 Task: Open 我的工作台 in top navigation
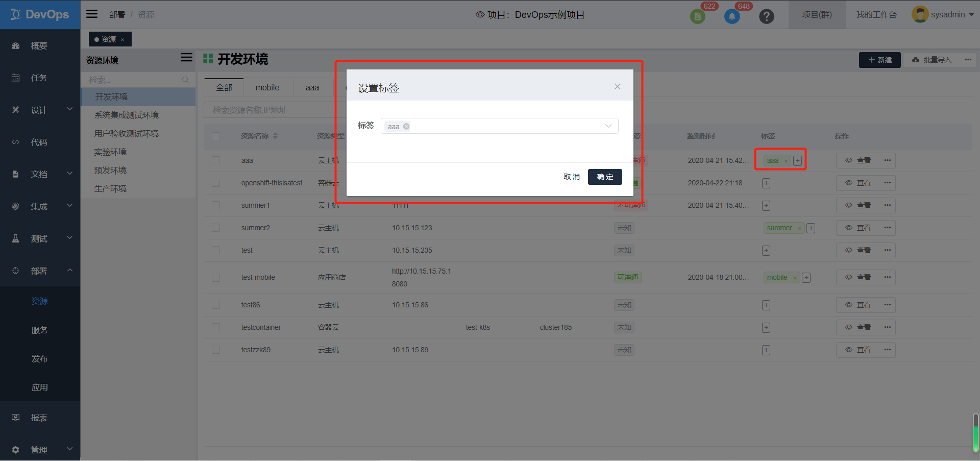pyautogui.click(x=876, y=14)
